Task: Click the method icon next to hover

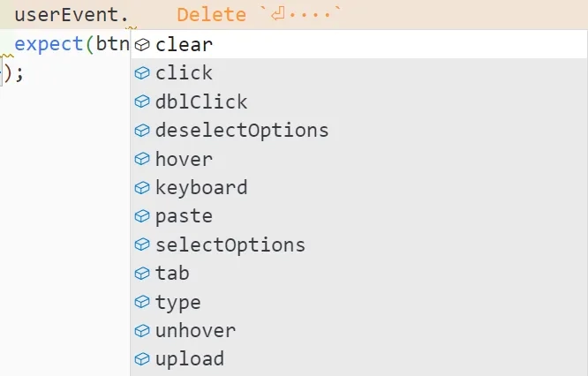Action: (x=142, y=159)
